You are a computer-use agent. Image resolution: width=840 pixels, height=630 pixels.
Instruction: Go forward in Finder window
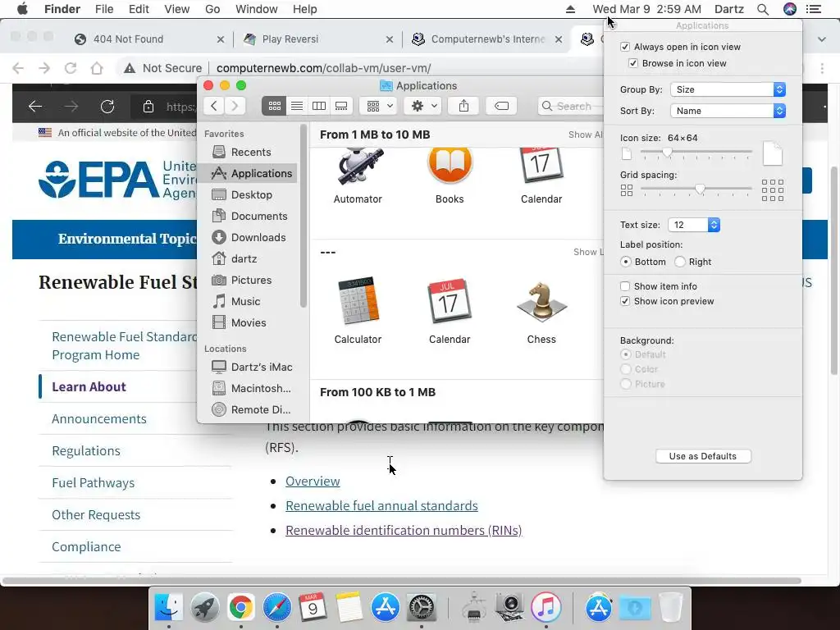(235, 106)
